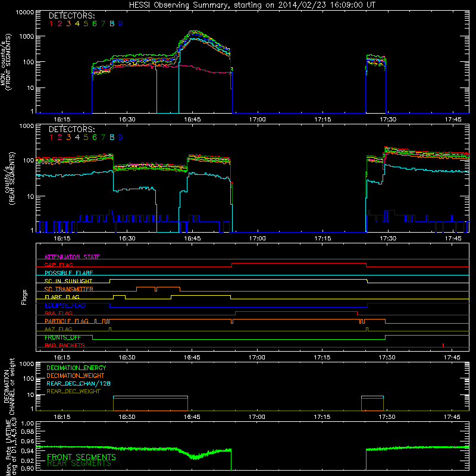Screen dimensions: 476x476
Task: Pick detector 9 in rear segments legend
Action: click(121, 137)
